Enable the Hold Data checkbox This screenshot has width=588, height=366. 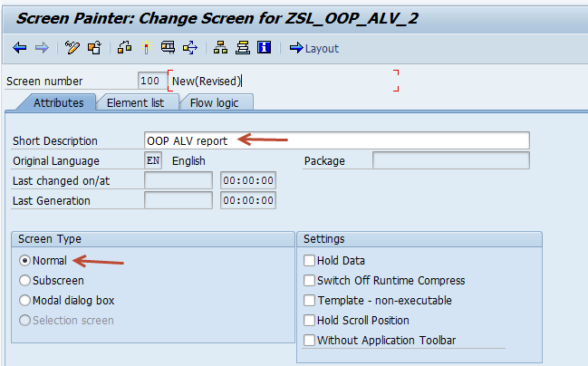(x=310, y=261)
